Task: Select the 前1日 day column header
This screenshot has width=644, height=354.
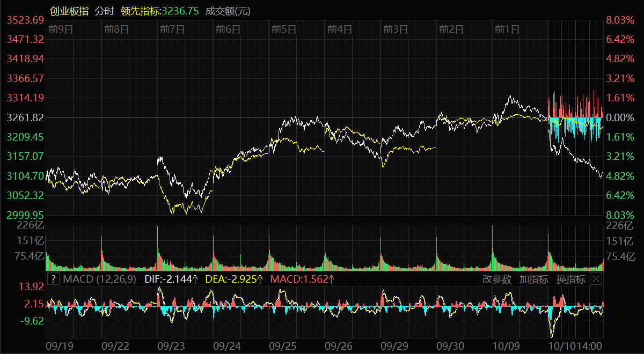Action: 507,29
